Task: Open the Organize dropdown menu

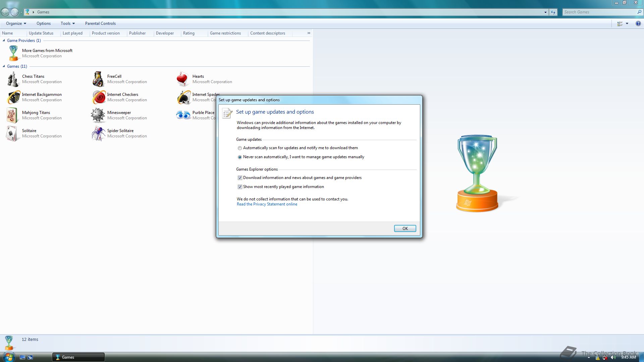Action: pyautogui.click(x=16, y=23)
